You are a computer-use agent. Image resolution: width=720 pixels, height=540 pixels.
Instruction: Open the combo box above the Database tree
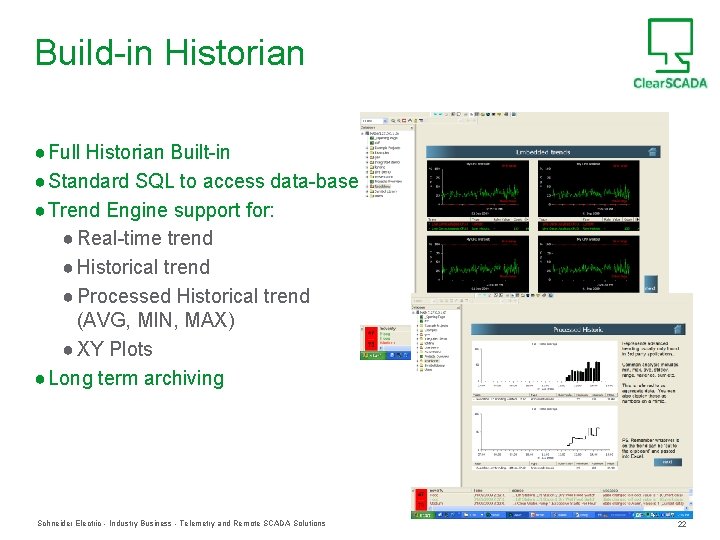374,120
